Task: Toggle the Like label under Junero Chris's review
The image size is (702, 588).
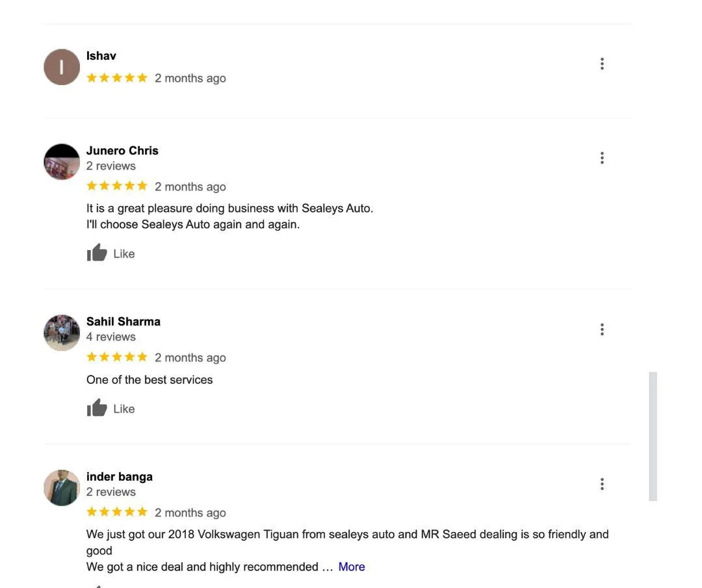Action: coord(124,254)
